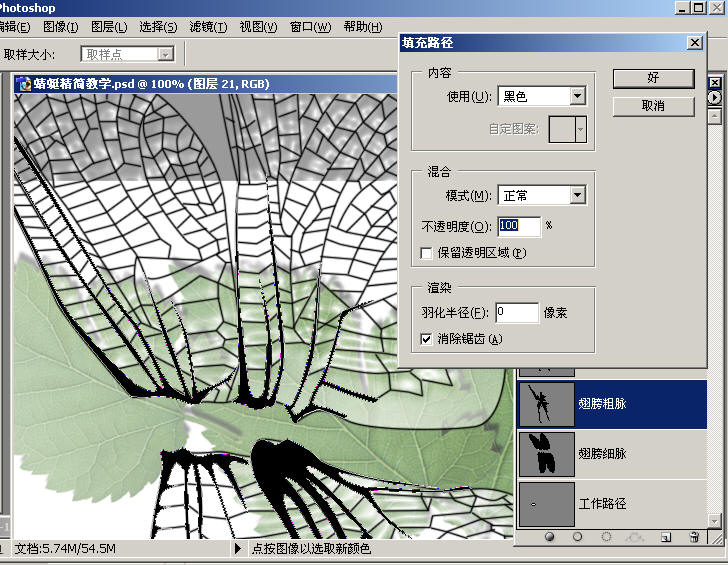728x565 pixels.
Task: Click fill path with foreground color icon
Action: click(x=549, y=537)
